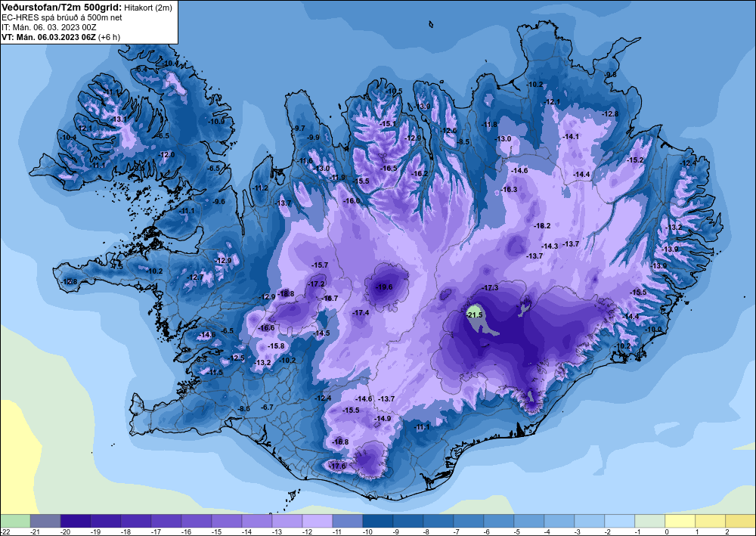Click the -21.5 temperature value on the glacier
The width and height of the screenshot is (756, 536).
coord(475,314)
